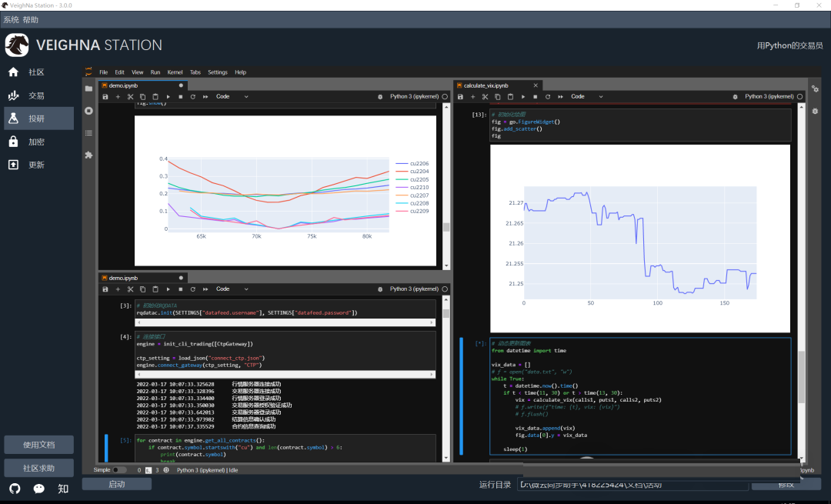Click the 运行目录 path input field

(632, 485)
